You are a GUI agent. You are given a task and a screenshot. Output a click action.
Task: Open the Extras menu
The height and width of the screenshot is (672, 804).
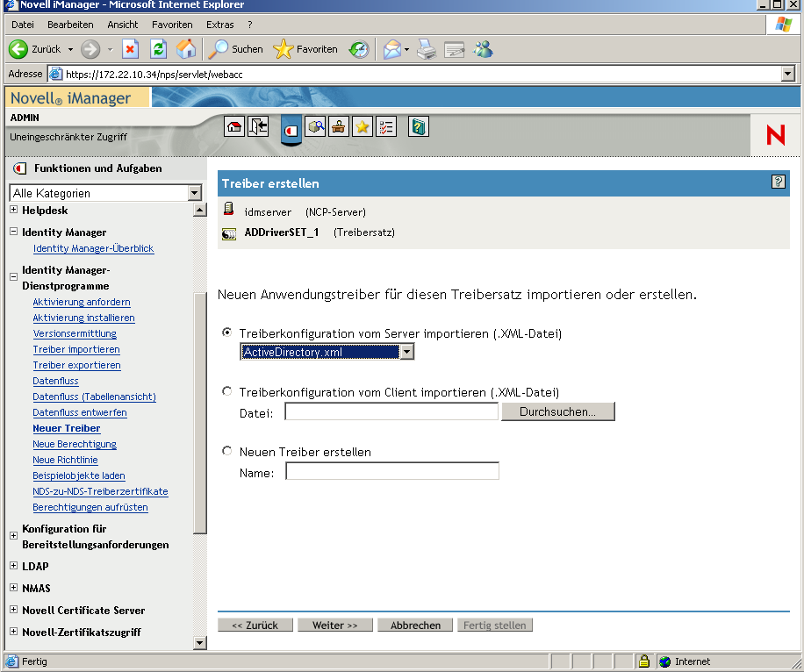[219, 24]
